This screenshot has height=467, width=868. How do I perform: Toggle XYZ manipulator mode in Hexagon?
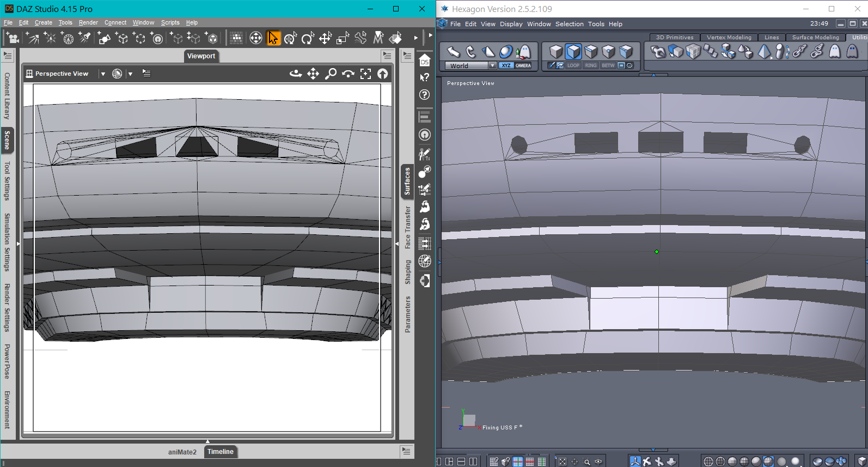[x=506, y=65]
